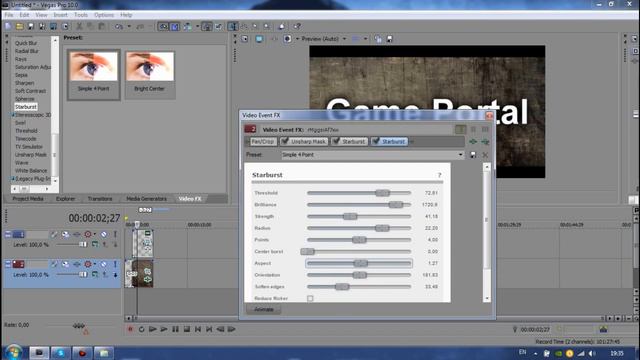Image resolution: width=640 pixels, height=360 pixels.
Task: Select the Bright Center preset thumbnail
Action: [150, 74]
